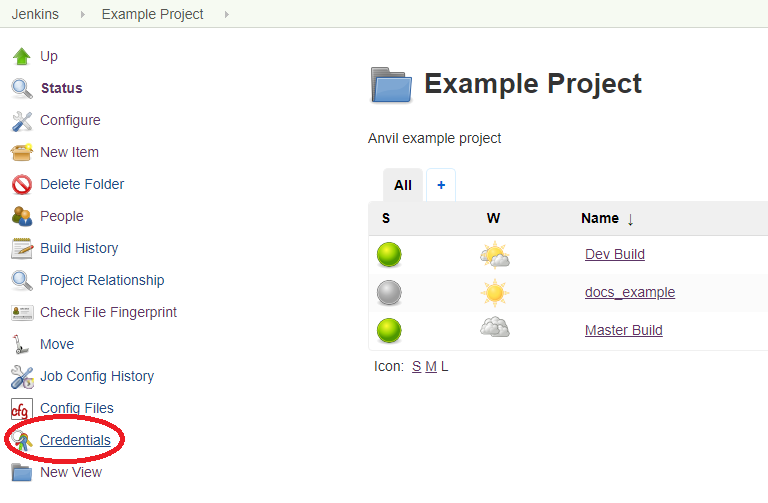Image resolution: width=768 pixels, height=503 pixels.
Task: Click Master Build cloudy weather icon
Action: 495,327
